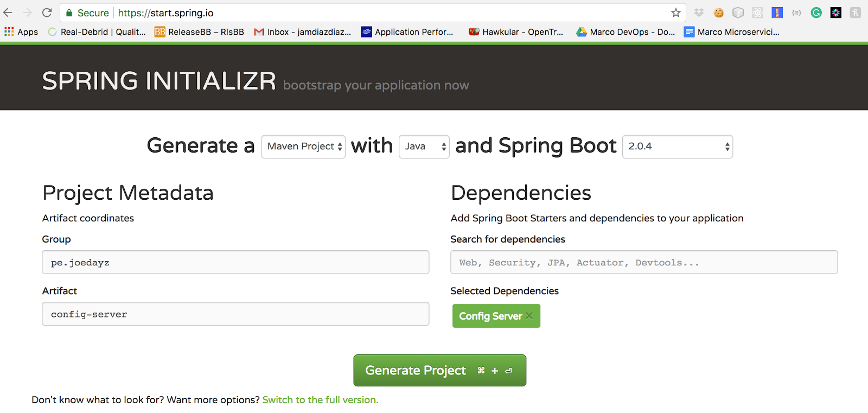Click the Artifact coordinates text
Viewport: 868px width, 413px height.
click(88, 218)
